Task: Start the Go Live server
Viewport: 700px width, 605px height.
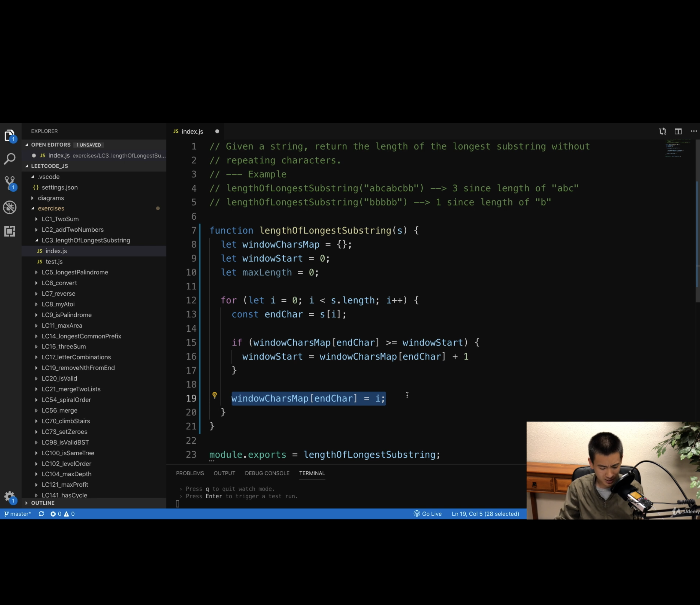Action: click(x=428, y=514)
